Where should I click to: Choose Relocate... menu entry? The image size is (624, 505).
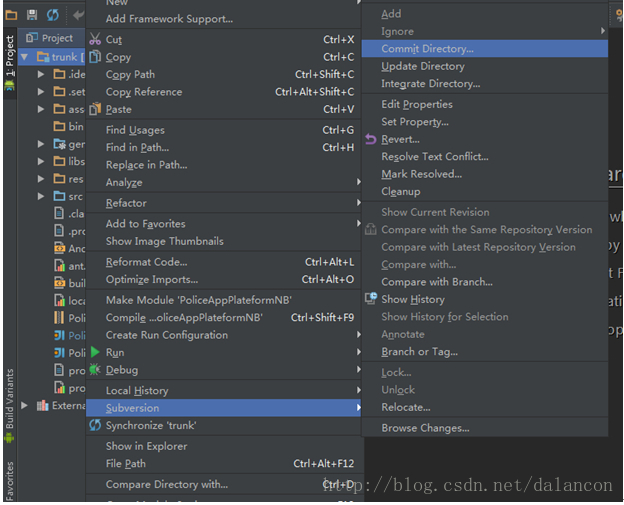[485, 407]
